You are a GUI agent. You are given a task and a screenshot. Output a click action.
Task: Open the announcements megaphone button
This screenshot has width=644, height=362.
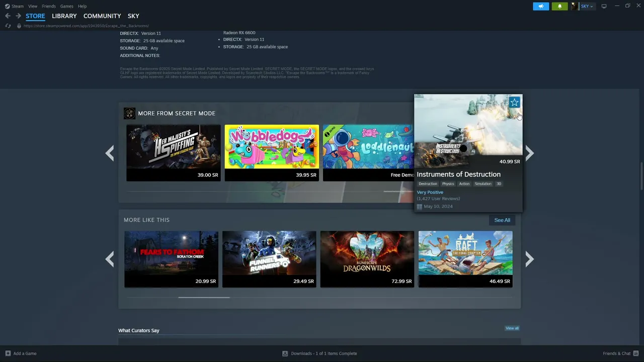pos(541,6)
